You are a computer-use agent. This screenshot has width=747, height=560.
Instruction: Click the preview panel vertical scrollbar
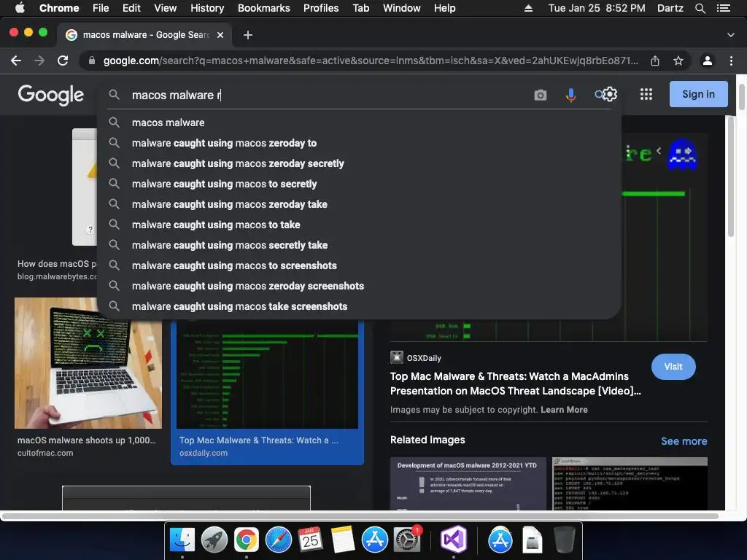pos(731,176)
